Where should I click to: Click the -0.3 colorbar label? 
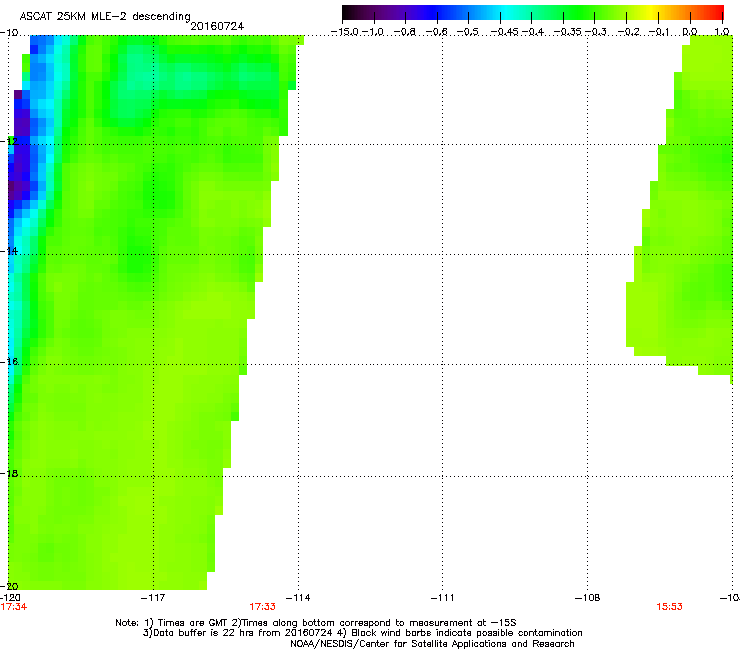tap(596, 32)
